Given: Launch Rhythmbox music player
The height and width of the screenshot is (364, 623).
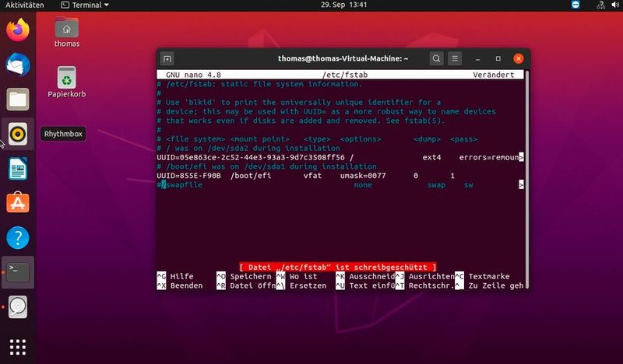Looking at the screenshot, I should point(18,134).
